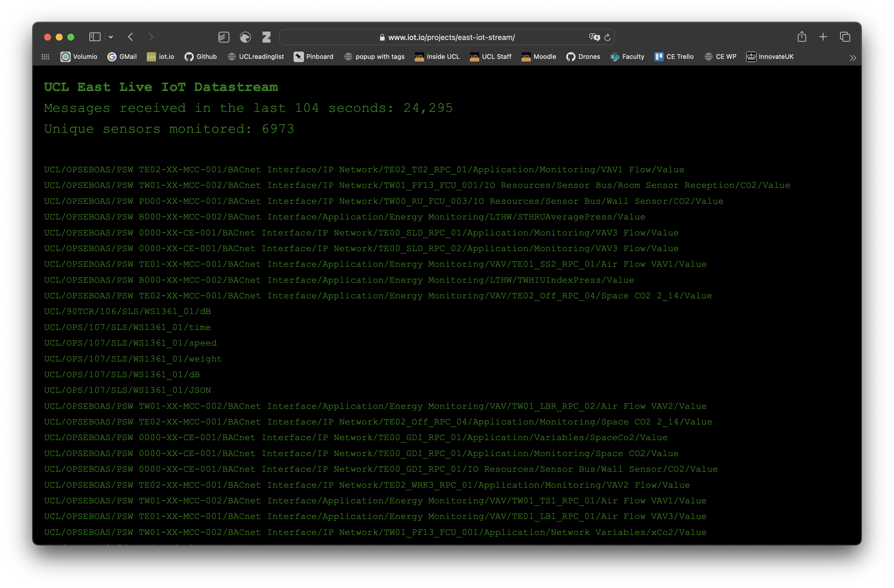
Task: Click the TW01_TS1_RPC_01/Air Flow VAV1 line
Action: [375, 501]
